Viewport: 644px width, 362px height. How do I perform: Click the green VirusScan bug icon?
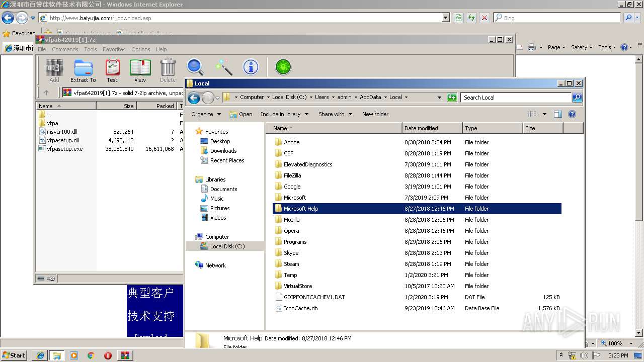pyautogui.click(x=283, y=67)
